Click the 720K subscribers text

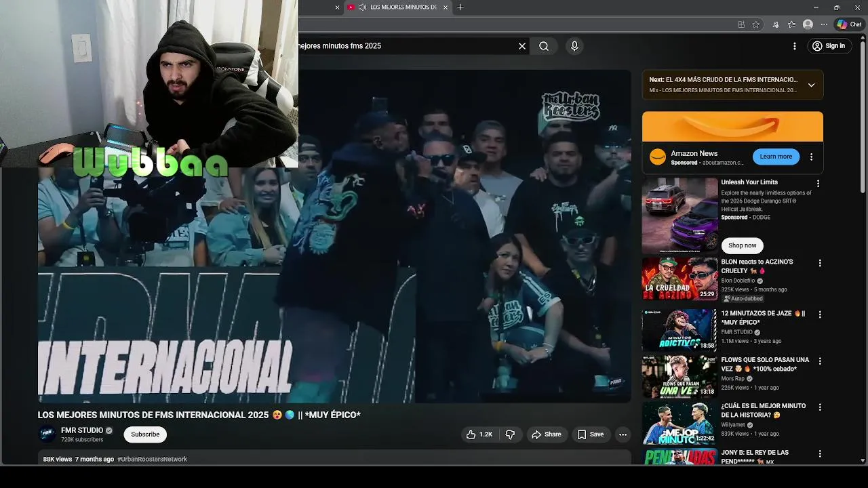82,440
